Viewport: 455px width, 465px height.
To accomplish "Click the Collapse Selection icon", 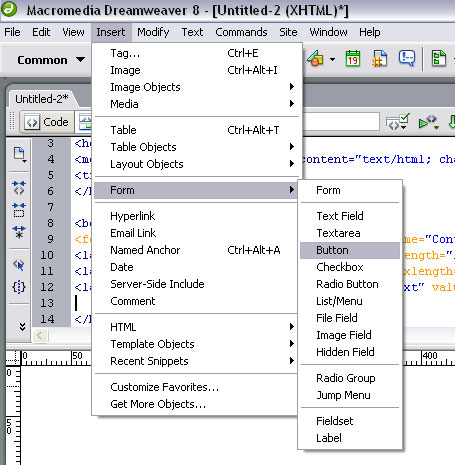I will 19,210.
